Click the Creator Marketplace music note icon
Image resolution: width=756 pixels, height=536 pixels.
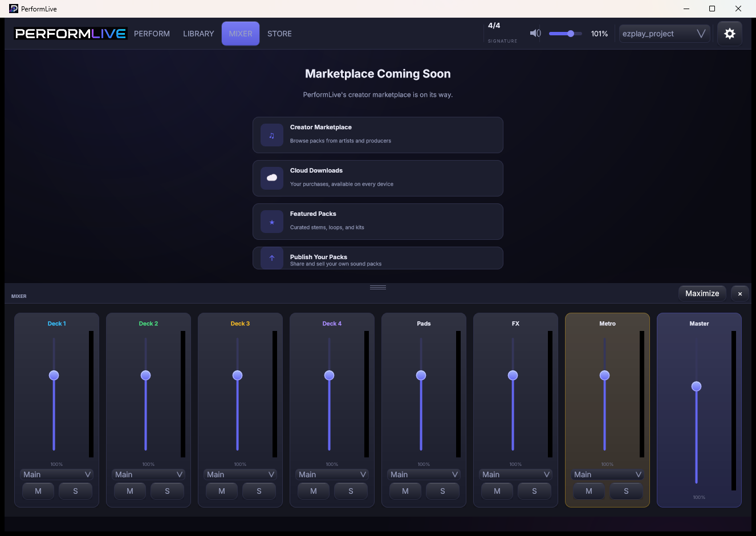tap(272, 135)
